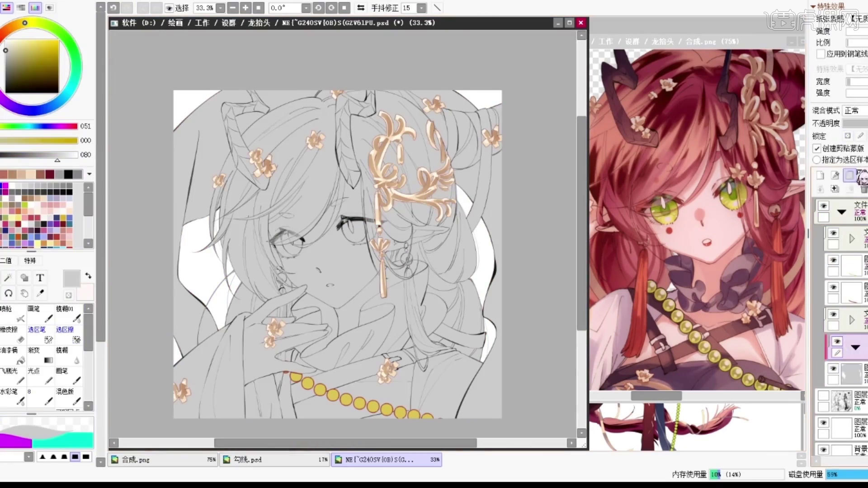Select the 选区擦 selection eraser
This screenshot has height=488, width=868.
(x=69, y=334)
